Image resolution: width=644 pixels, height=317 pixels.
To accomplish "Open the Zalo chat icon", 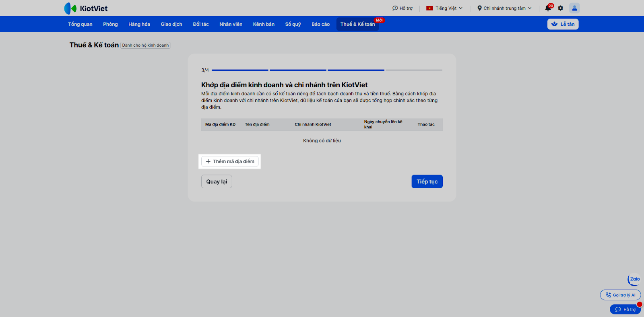I will pyautogui.click(x=634, y=279).
